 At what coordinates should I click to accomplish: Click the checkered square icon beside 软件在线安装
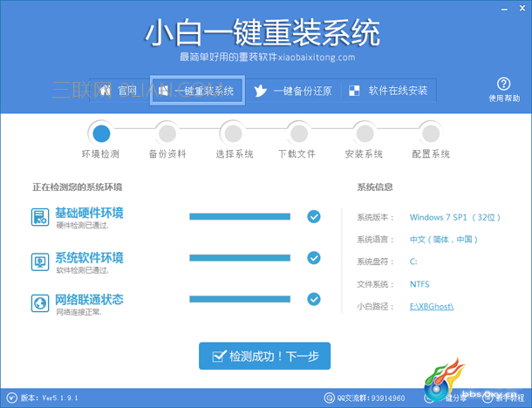pyautogui.click(x=354, y=91)
